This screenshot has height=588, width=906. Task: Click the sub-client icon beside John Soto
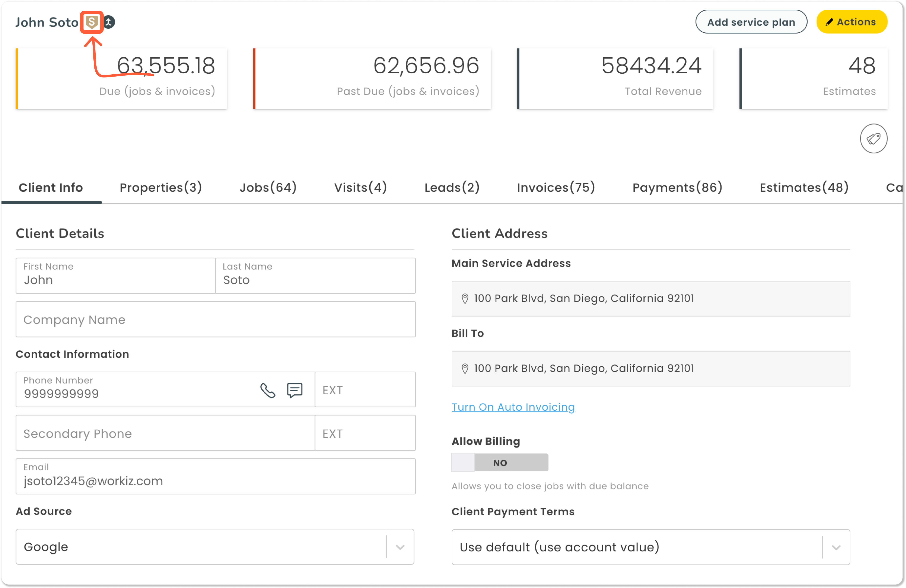[x=109, y=22]
